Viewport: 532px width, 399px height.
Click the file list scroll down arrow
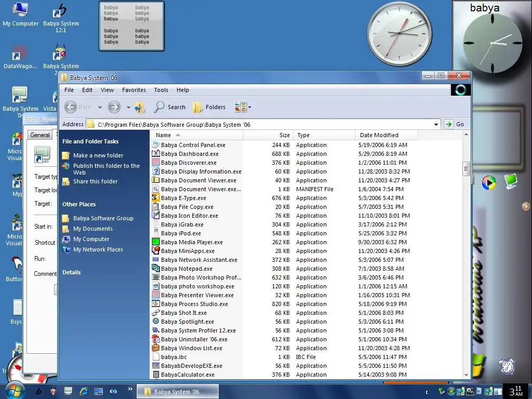tap(466, 375)
